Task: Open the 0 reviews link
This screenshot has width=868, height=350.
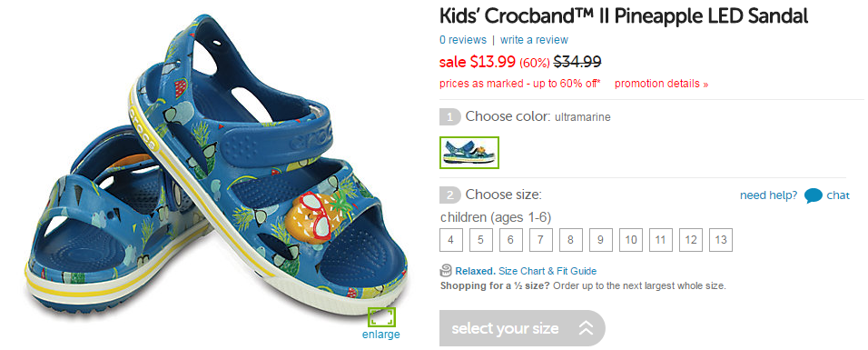Action: (463, 40)
